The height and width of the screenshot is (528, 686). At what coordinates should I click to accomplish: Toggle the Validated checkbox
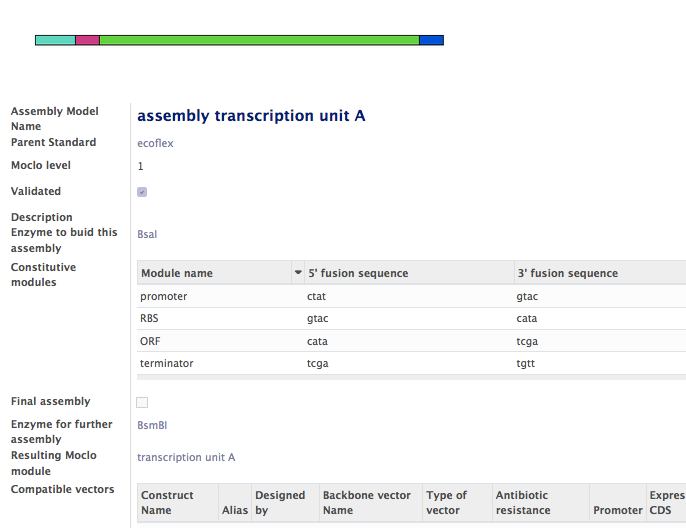[142, 192]
